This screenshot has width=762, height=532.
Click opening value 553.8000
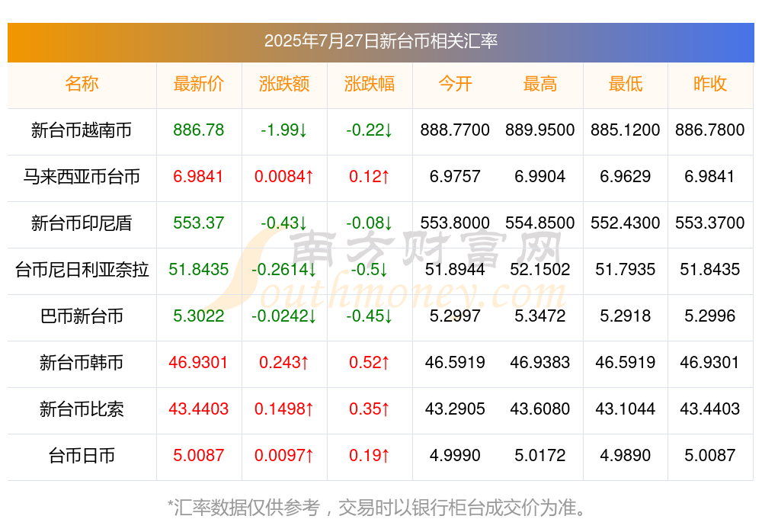pos(455,223)
